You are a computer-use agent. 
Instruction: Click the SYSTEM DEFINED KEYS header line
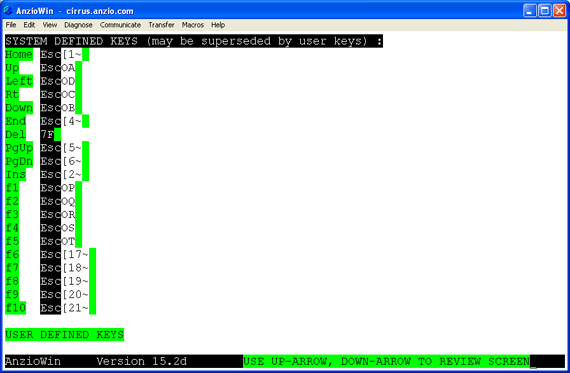tap(194, 41)
